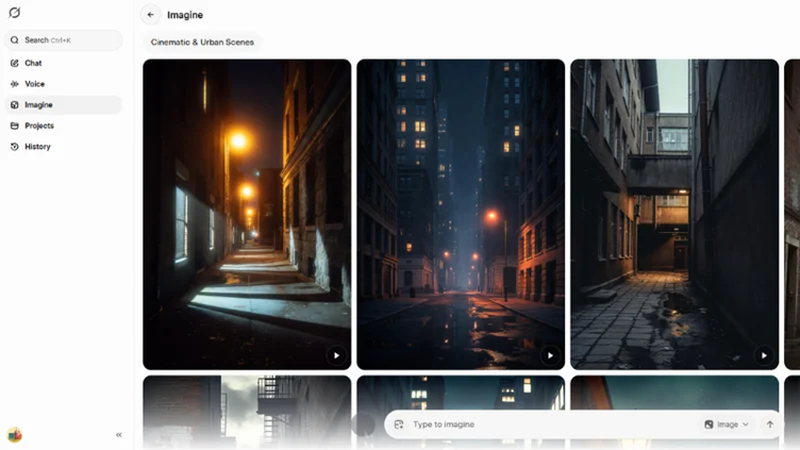Open Chat in the sidebar
The height and width of the screenshot is (450, 800).
point(64,63)
